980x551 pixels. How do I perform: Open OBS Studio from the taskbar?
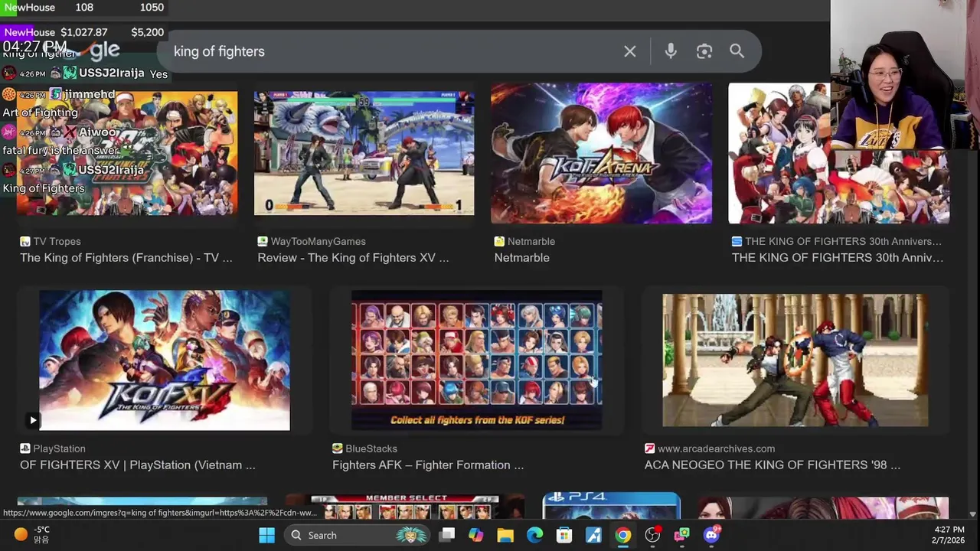(652, 535)
